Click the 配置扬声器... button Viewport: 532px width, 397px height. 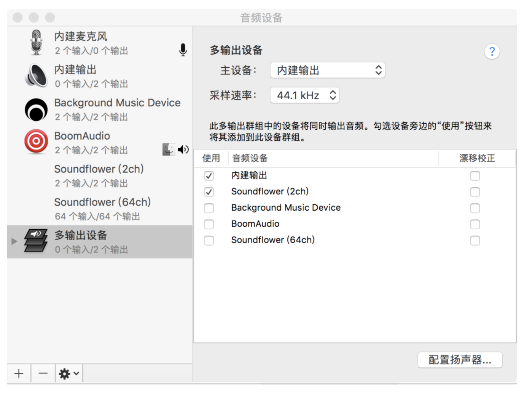point(460,360)
